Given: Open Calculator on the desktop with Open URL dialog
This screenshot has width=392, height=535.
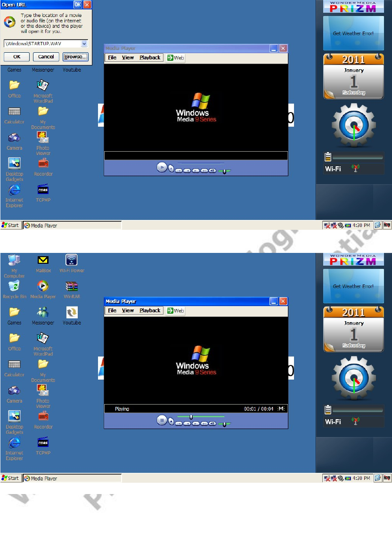Looking at the screenshot, I should (x=14, y=115).
